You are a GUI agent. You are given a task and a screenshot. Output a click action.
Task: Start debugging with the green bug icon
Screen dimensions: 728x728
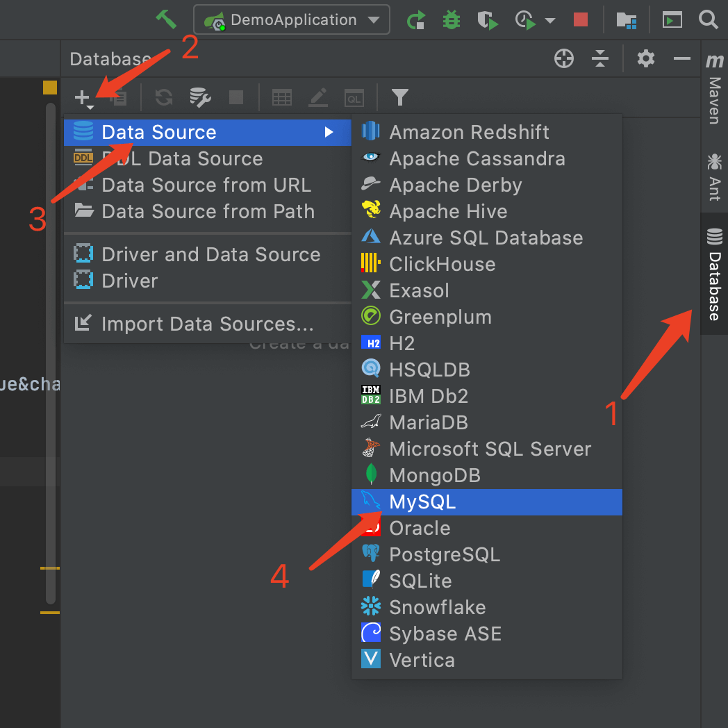[452, 19]
